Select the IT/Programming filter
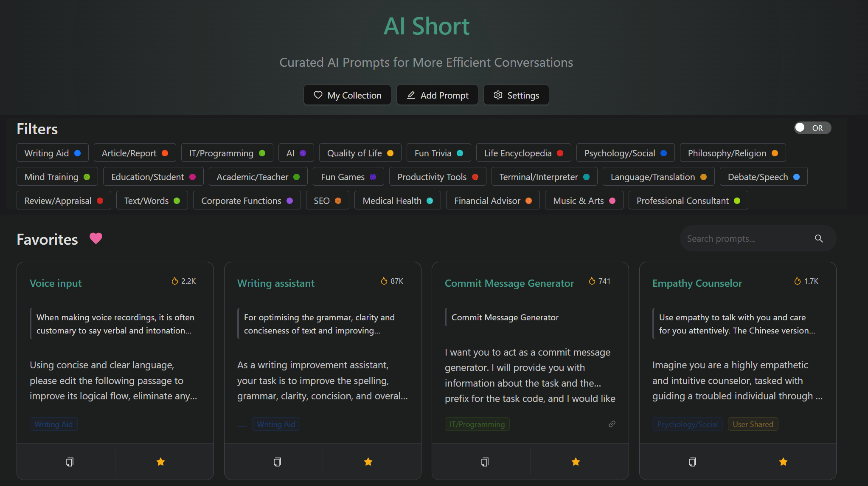The width and height of the screenshot is (868, 486). click(x=227, y=153)
